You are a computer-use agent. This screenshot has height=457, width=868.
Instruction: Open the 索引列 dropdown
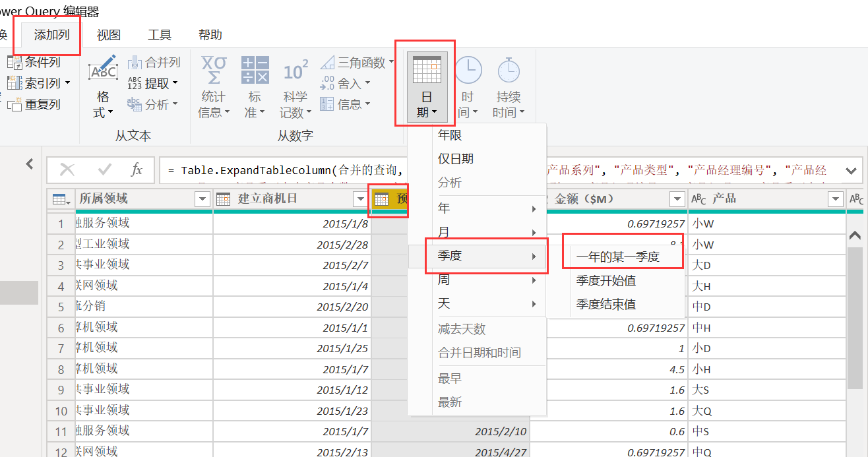tap(38, 84)
